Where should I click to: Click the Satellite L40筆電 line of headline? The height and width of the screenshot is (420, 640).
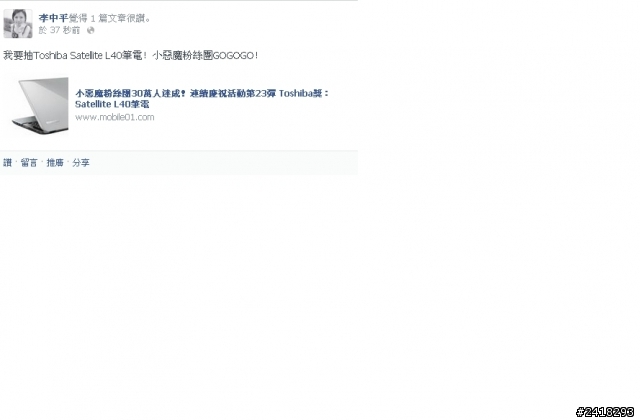(112, 104)
